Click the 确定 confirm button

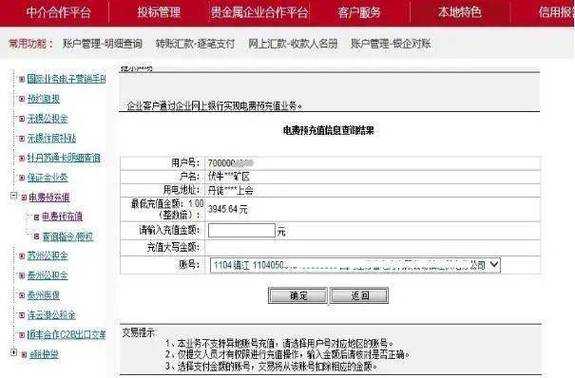tap(298, 296)
